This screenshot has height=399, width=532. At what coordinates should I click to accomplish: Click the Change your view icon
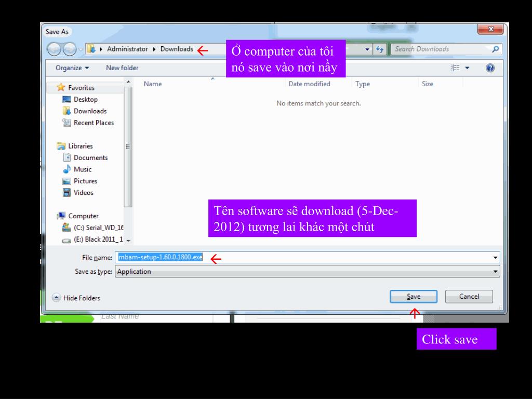(455, 68)
